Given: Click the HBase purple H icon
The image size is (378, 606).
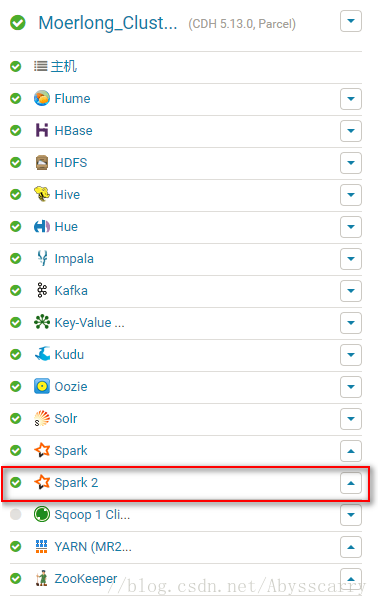Looking at the screenshot, I should click(42, 130).
